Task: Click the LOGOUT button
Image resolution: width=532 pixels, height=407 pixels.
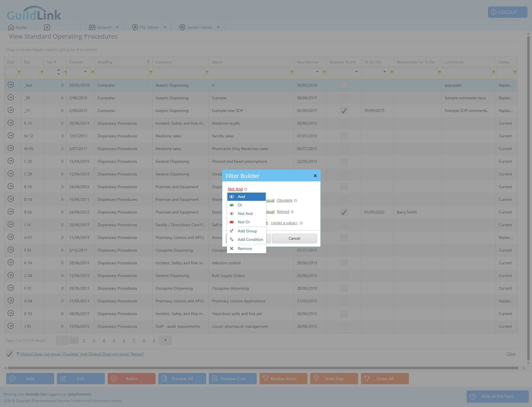Action: pyautogui.click(x=507, y=12)
